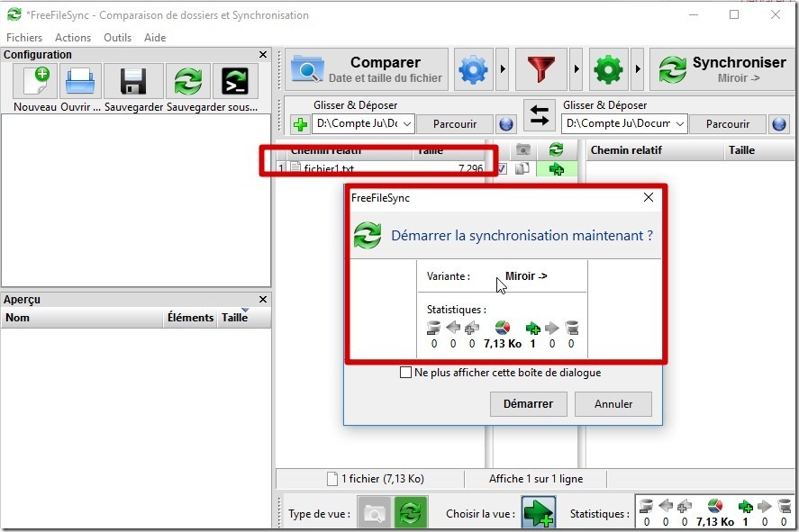Toggle checkbox for fichier1.txt row
This screenshot has width=799, height=532.
[503, 168]
